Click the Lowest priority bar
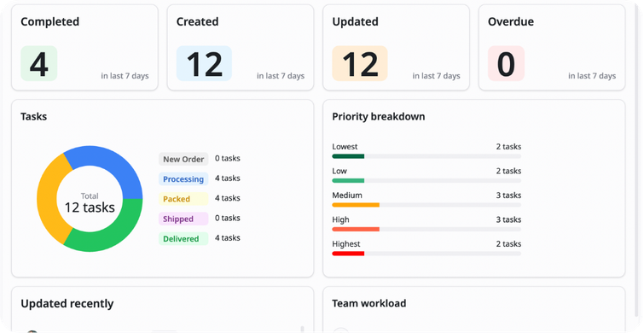Viewport: 644px width, 333px height. [x=426, y=156]
